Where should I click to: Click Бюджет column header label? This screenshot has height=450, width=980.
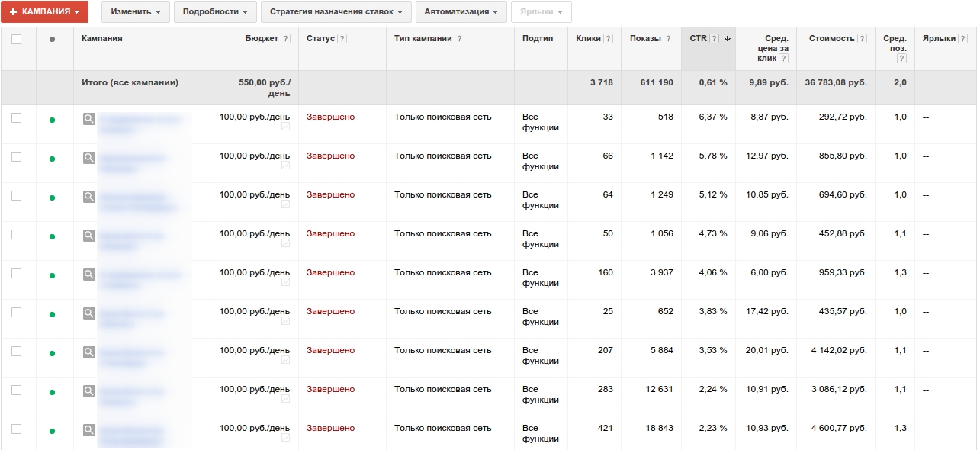coord(262,38)
